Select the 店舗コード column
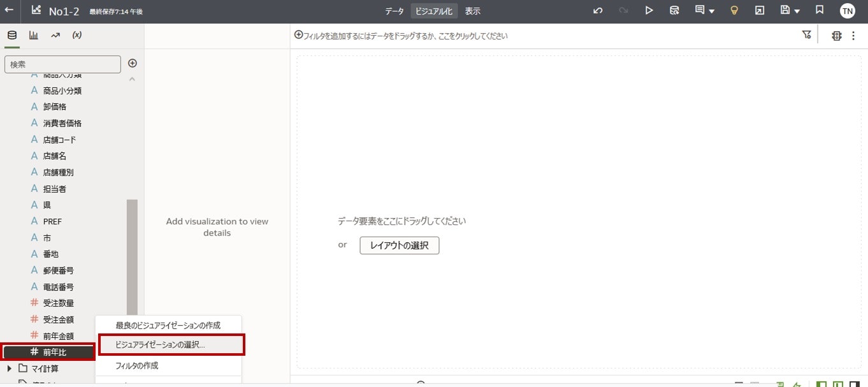This screenshot has width=868, height=387. 60,140
